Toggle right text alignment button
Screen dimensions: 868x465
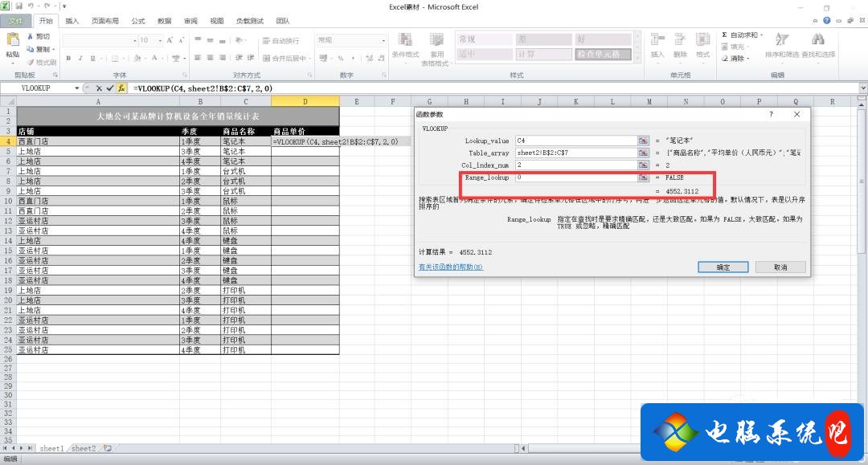point(223,58)
